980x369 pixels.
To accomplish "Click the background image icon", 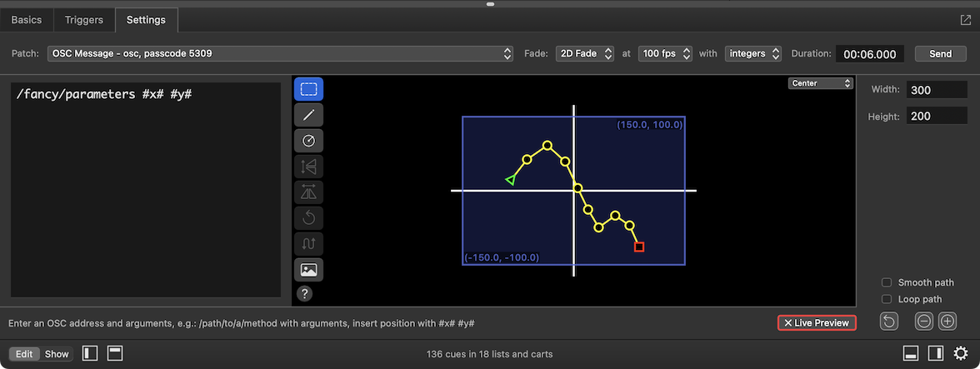I will pos(308,270).
